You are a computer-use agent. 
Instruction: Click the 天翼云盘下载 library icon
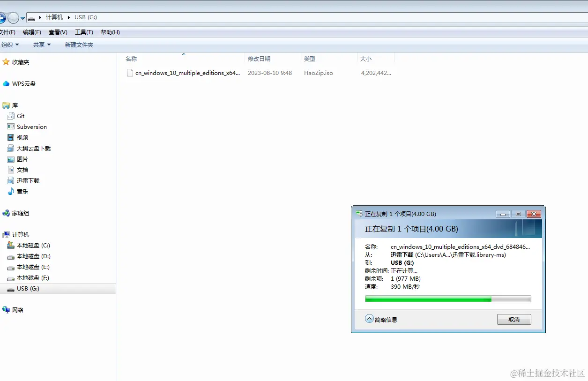click(11, 148)
